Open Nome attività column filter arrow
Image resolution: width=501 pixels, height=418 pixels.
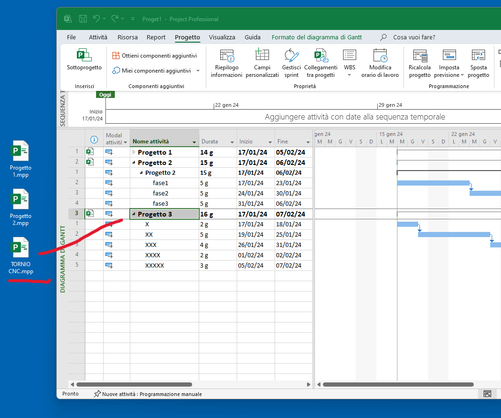[x=194, y=142]
